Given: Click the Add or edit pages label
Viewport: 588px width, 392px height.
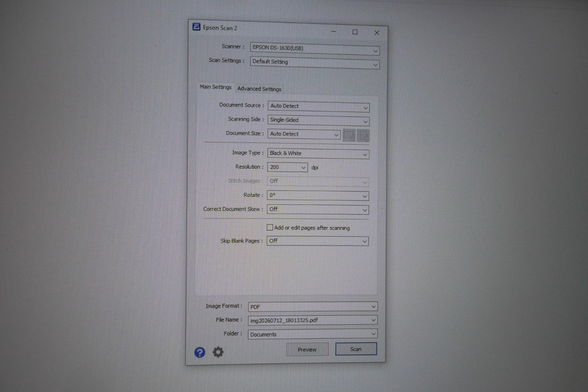Looking at the screenshot, I should point(312,228).
